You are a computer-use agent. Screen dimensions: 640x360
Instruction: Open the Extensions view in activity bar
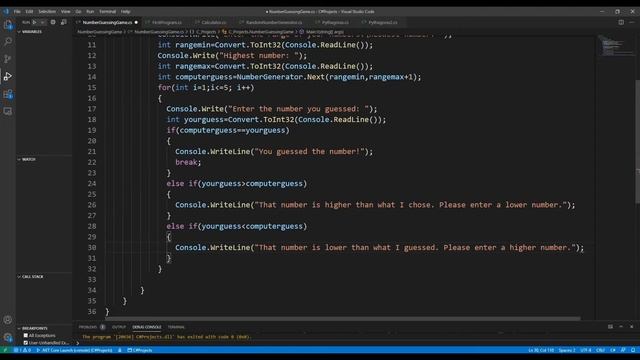[8, 94]
